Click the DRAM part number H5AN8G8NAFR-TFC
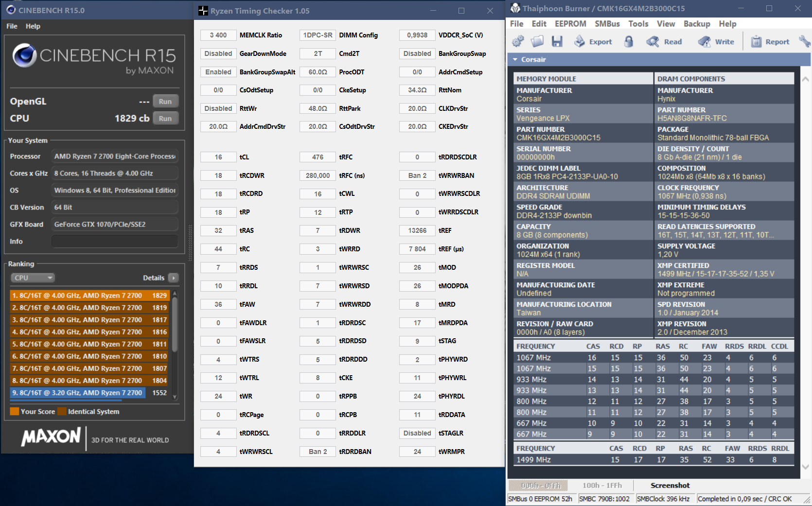The height and width of the screenshot is (506, 812). 692,118
